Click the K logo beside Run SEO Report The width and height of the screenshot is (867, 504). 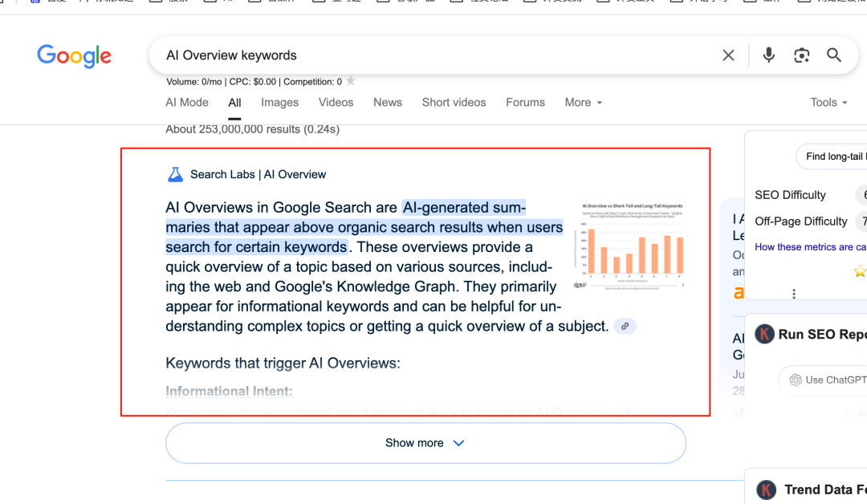(765, 335)
